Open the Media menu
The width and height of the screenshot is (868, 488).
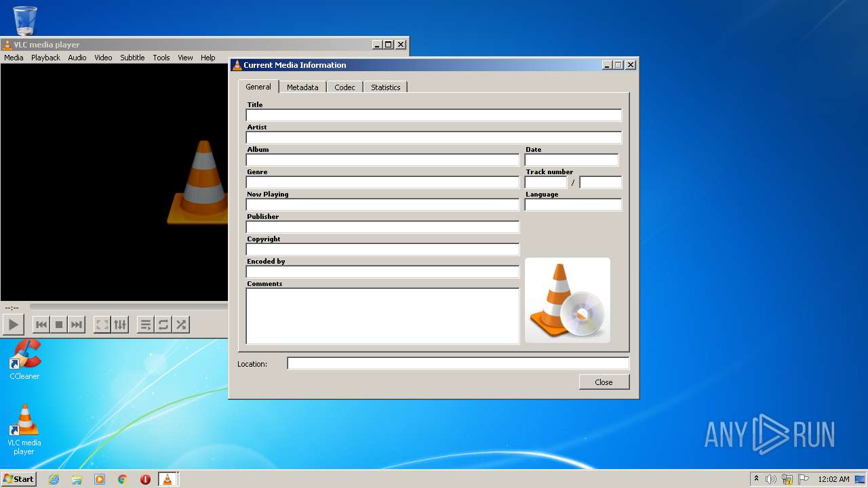pos(14,58)
